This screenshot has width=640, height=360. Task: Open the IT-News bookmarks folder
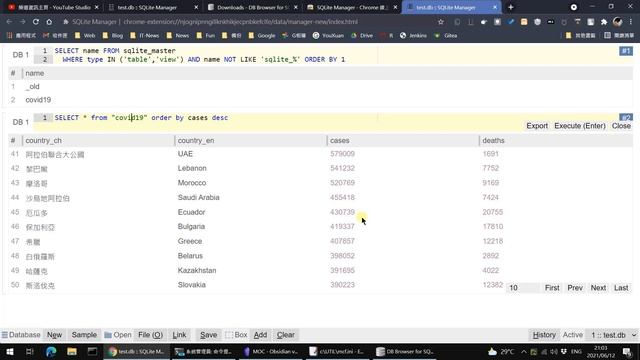coord(144,36)
